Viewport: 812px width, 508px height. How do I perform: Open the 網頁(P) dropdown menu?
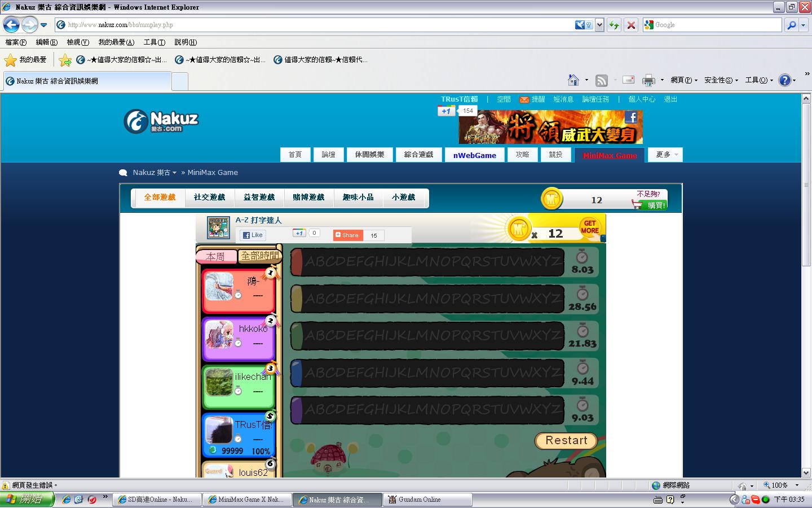684,80
